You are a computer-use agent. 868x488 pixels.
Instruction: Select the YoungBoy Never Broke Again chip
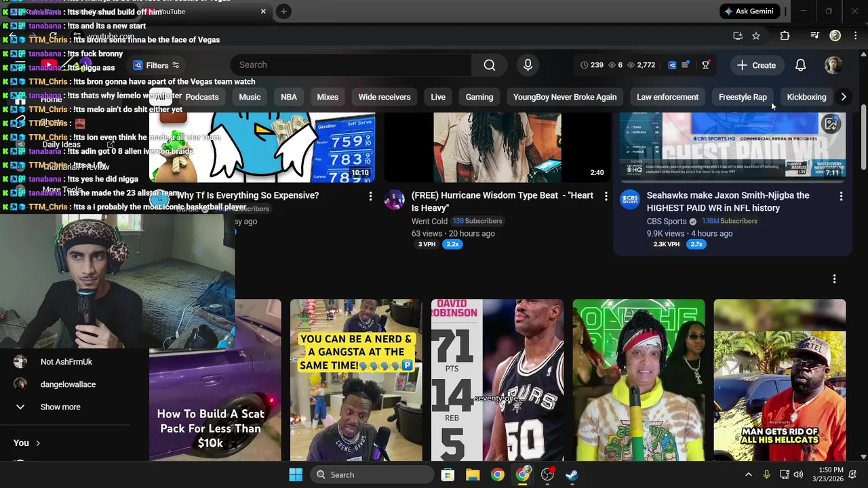coord(565,97)
